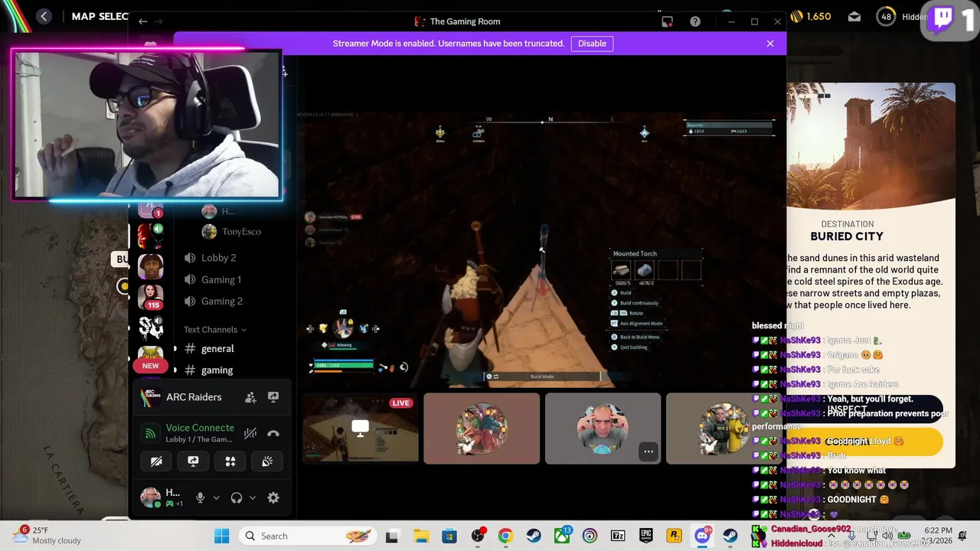980x551 pixels.
Task: Start an activity from voice panel
Action: pos(230,461)
